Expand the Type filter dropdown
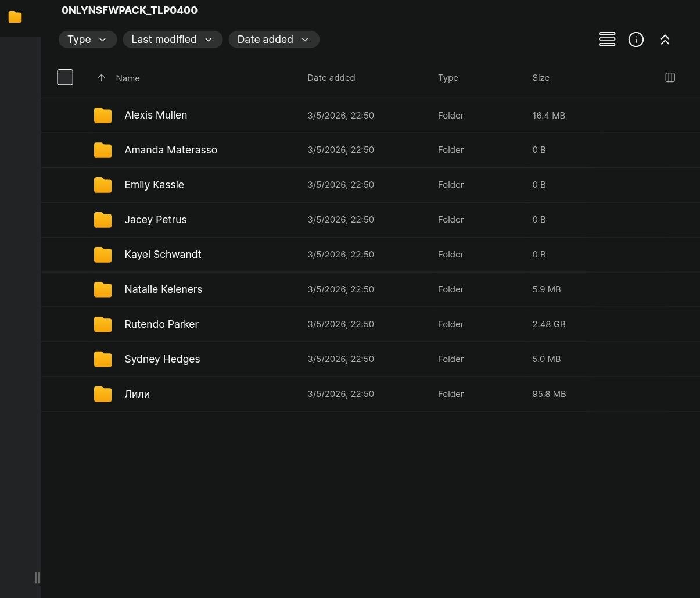The height and width of the screenshot is (598, 700). [x=87, y=40]
